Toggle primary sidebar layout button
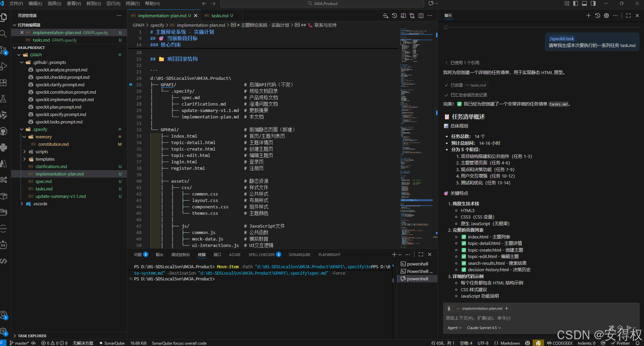 tap(576, 3)
